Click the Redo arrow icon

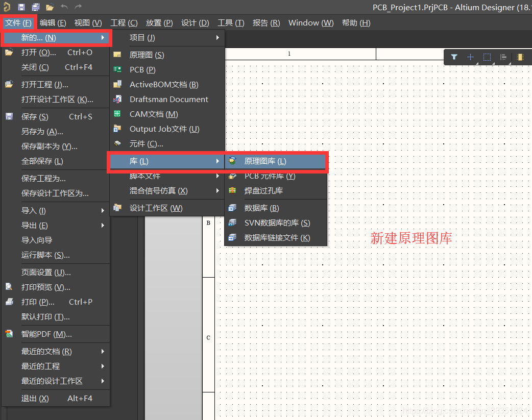point(78,7)
